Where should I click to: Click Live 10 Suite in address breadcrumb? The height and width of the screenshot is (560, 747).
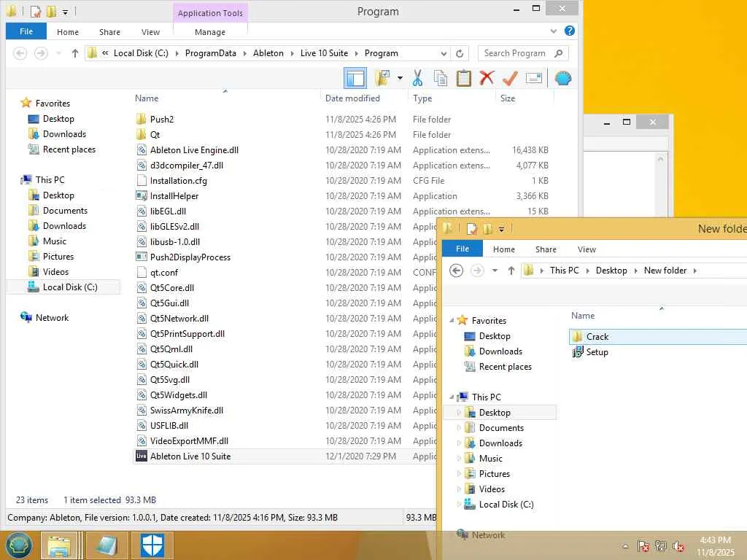324,53
